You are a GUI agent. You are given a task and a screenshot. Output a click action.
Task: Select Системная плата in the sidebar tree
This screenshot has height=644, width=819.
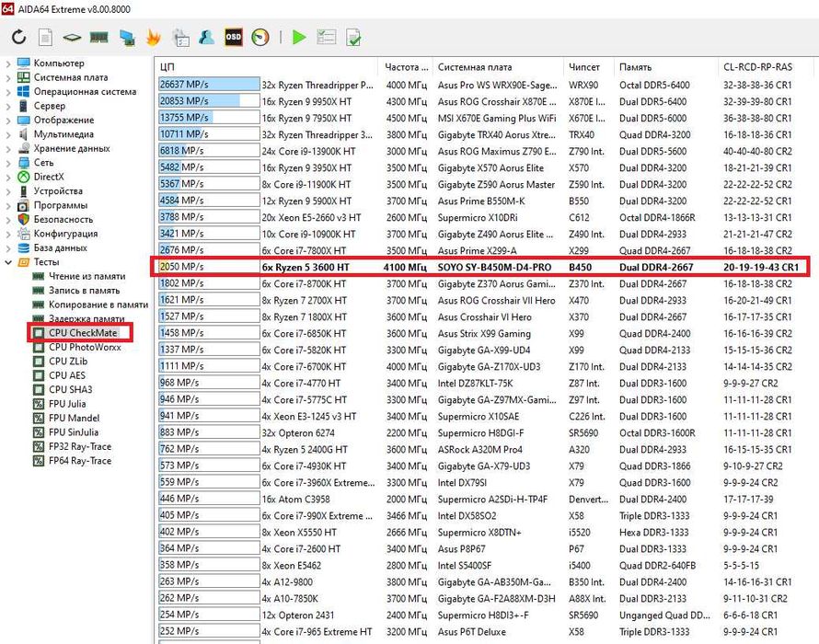pos(71,77)
